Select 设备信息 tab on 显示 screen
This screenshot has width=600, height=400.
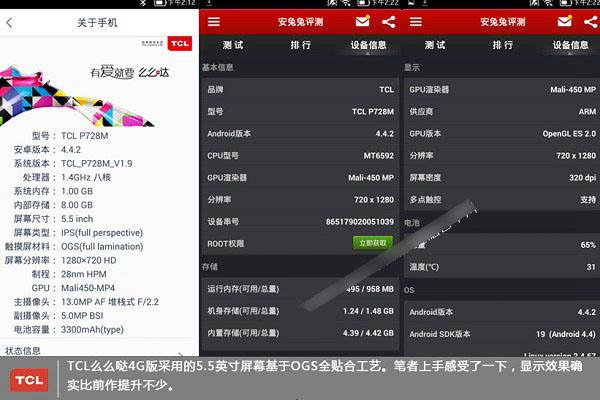coord(571,45)
